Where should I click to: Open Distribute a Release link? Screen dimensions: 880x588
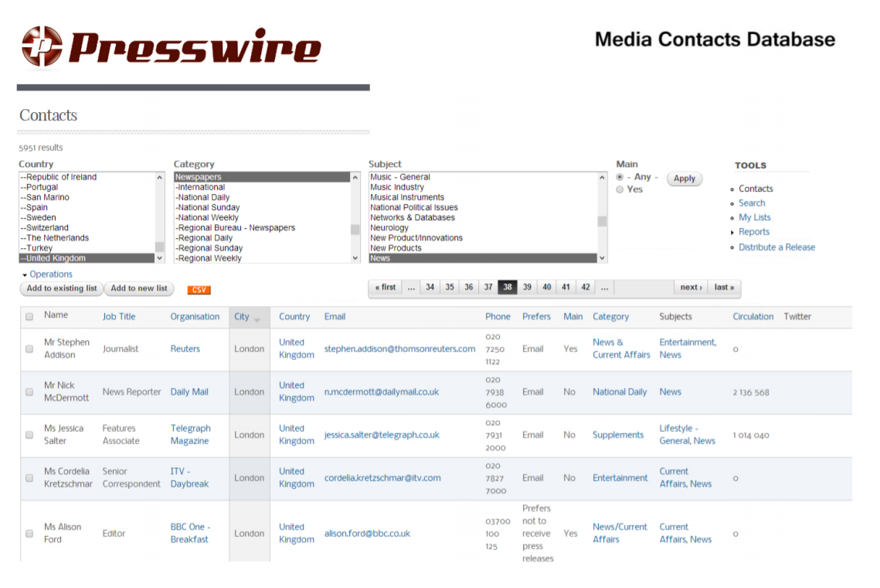(x=776, y=247)
